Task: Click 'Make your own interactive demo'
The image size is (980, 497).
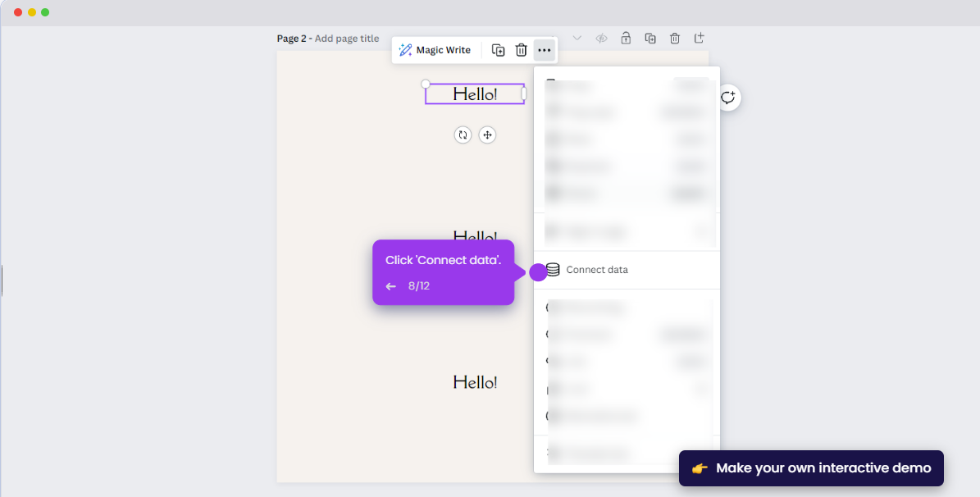Action: [810, 467]
